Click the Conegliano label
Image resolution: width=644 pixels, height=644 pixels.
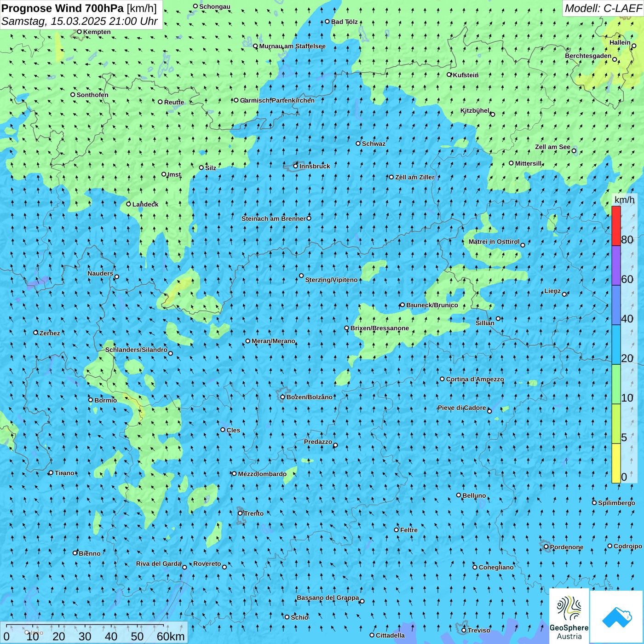pyautogui.click(x=496, y=567)
